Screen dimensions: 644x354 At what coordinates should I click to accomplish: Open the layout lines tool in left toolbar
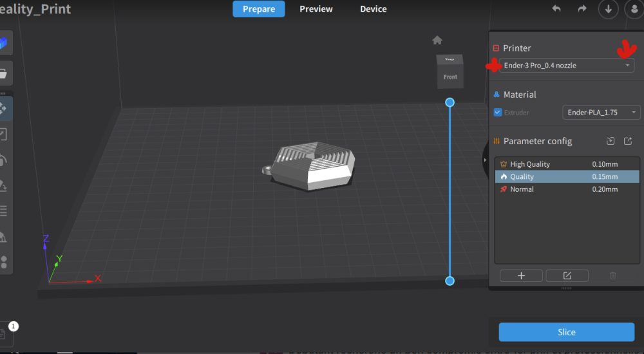click(x=3, y=210)
